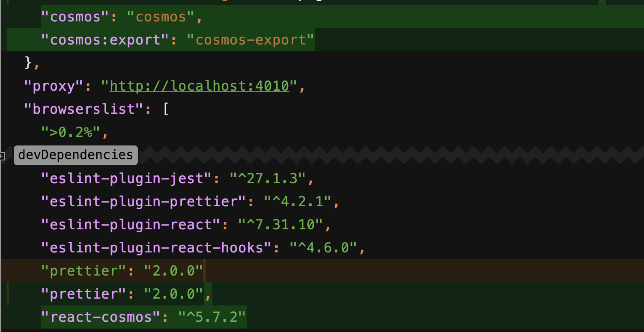Click the cosmos script value
Screen dimensions: 644x332
160,17
